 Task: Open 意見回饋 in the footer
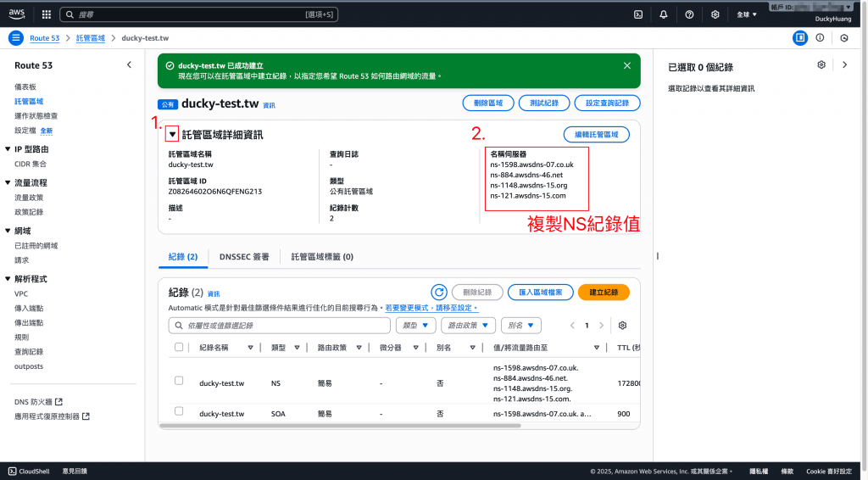(75, 472)
